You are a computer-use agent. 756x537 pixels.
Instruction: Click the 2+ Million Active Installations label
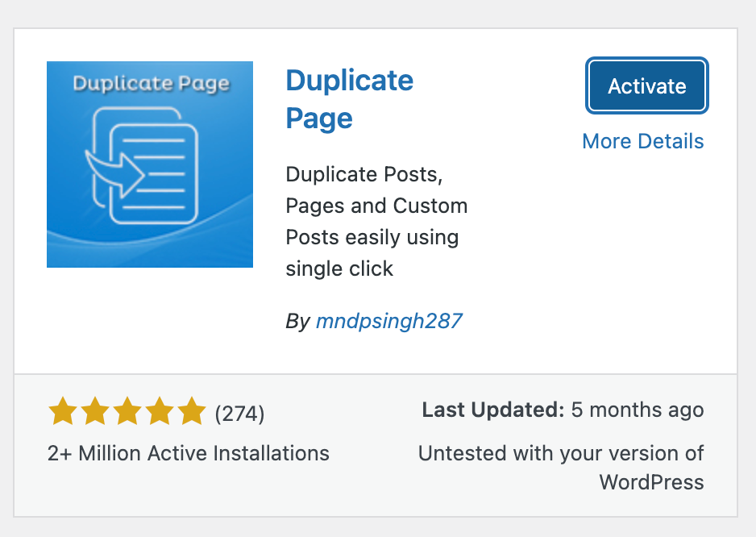(x=189, y=453)
